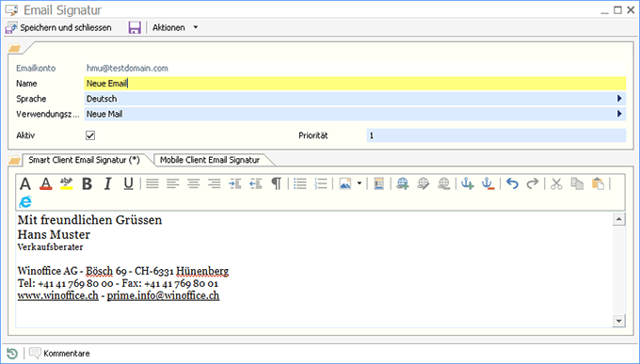Screen dimensions: 640x364
Task: Open the Sprache dropdown arrow
Action: click(x=619, y=99)
